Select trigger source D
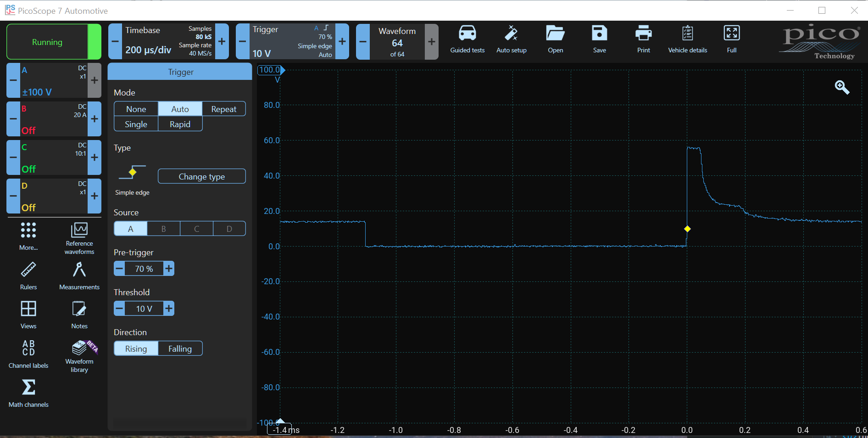This screenshot has height=438, width=868. point(229,229)
